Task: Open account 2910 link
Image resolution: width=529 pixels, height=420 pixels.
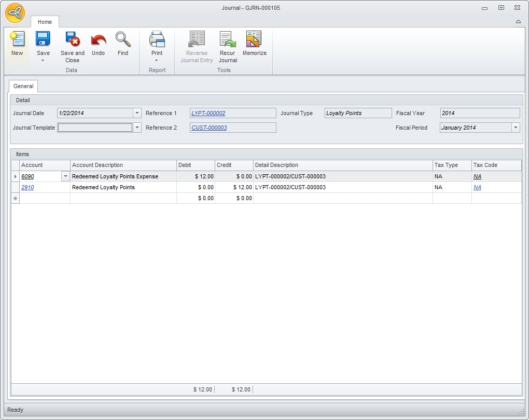Action: coord(27,187)
